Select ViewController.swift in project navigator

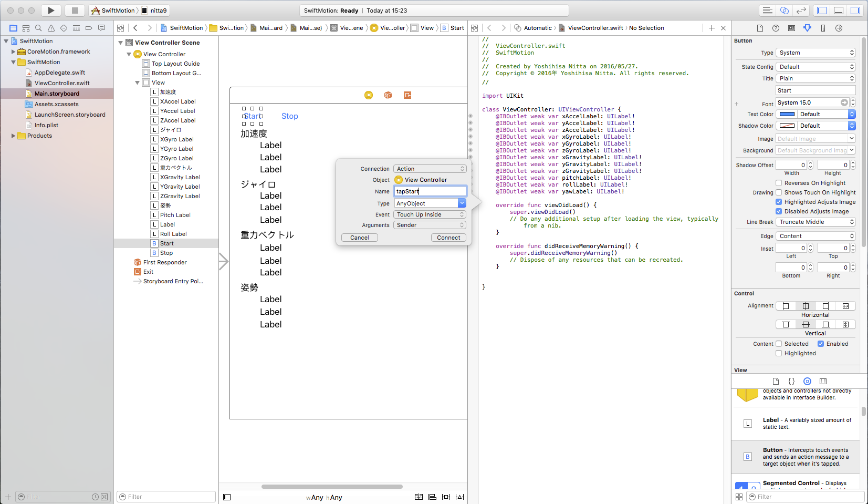pyautogui.click(x=62, y=83)
